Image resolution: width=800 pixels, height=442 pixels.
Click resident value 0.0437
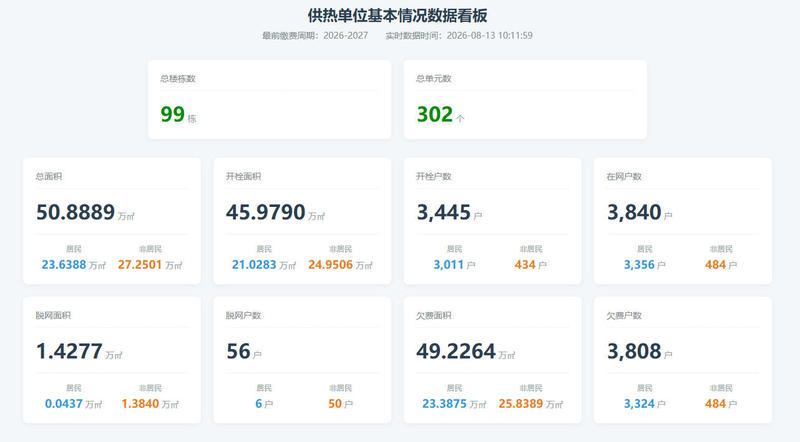tap(64, 404)
